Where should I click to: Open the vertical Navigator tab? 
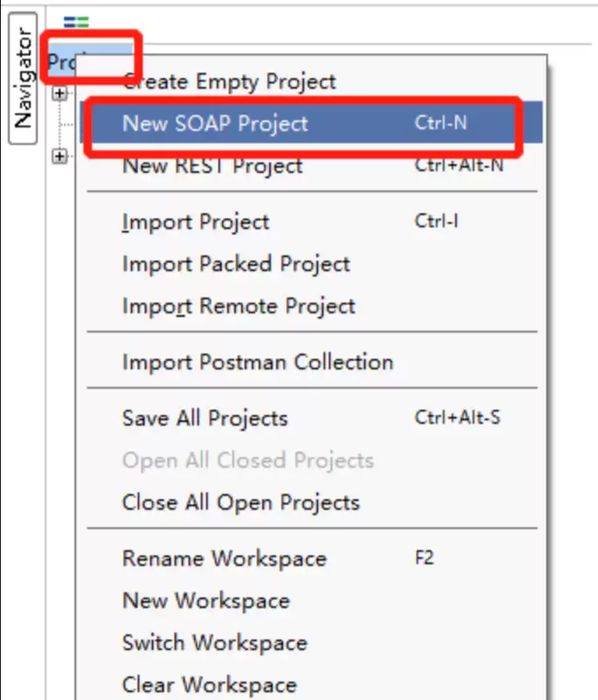pyautogui.click(x=23, y=78)
